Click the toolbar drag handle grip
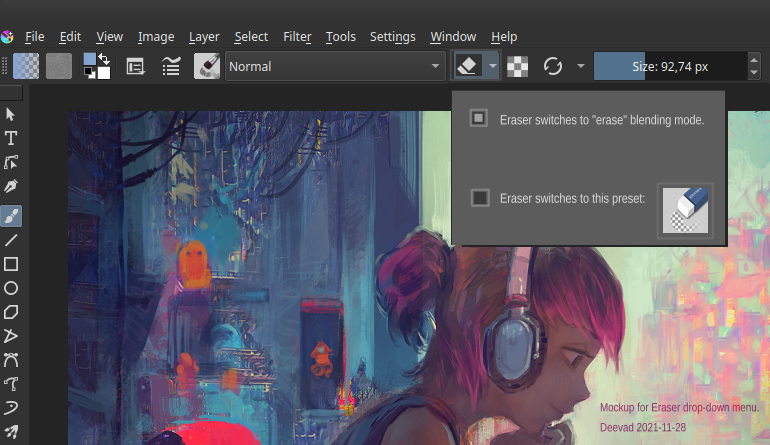770x445 pixels. [5, 66]
